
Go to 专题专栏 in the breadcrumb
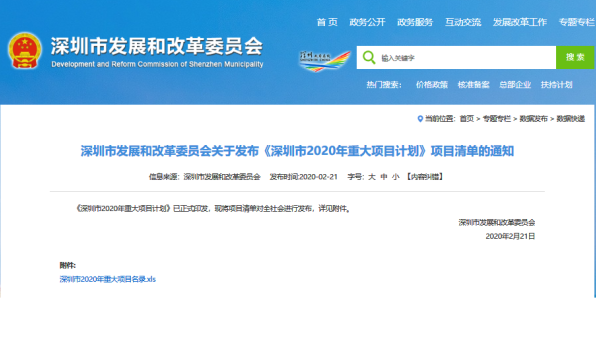click(x=496, y=119)
